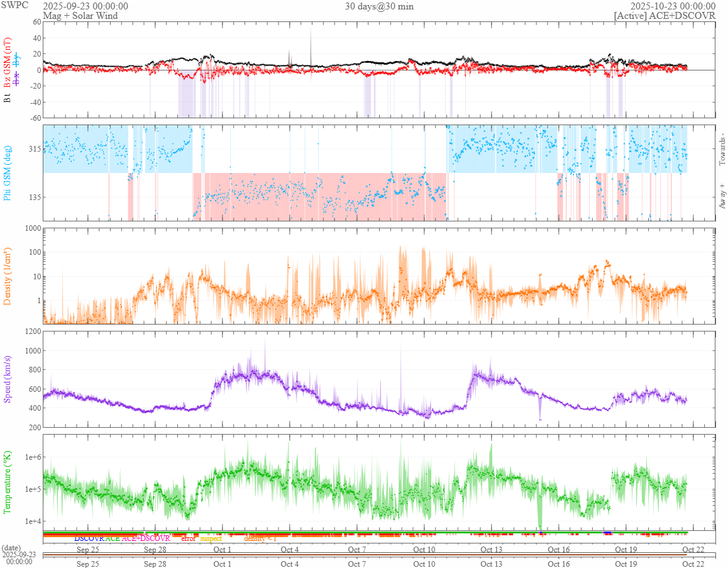Click the 135 tick on the Phi axis

[35, 198]
